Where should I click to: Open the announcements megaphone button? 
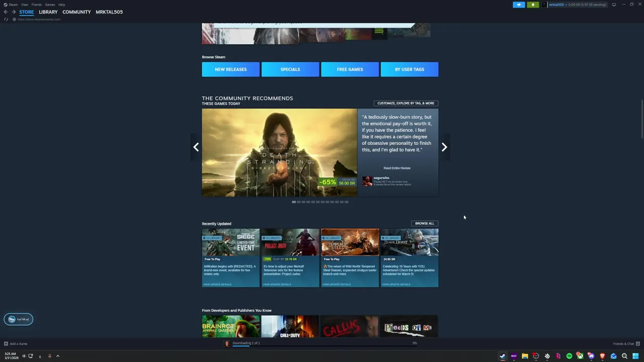coord(519,5)
